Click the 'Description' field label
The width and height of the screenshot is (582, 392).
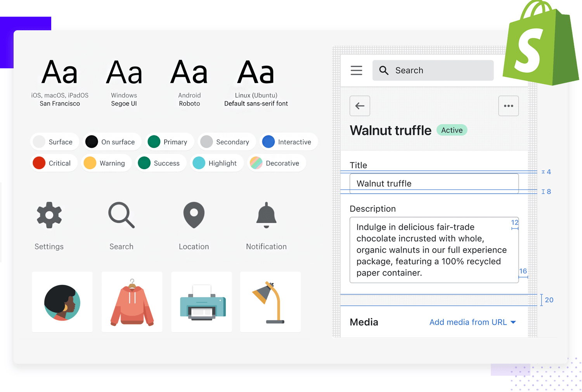click(x=372, y=209)
